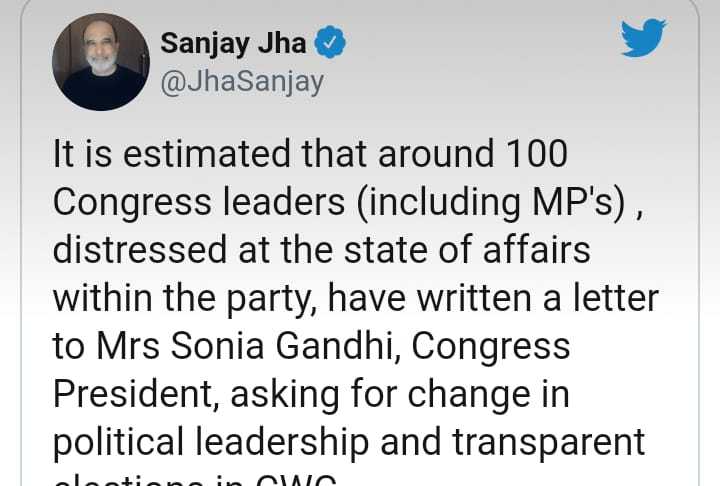Open Sanjay Jha's profile photo
This screenshot has height=486, width=720.
pos(101,62)
